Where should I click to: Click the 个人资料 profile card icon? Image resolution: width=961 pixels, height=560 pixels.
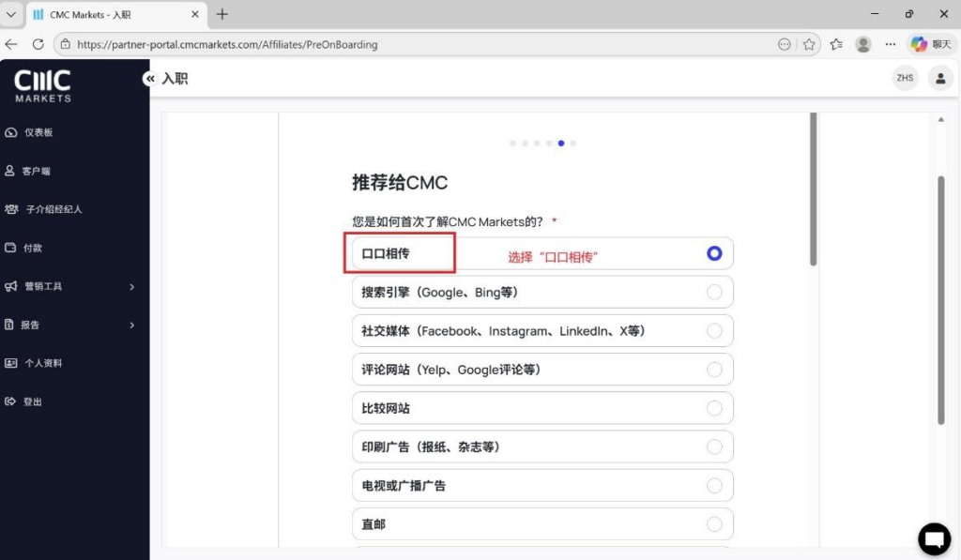11,363
